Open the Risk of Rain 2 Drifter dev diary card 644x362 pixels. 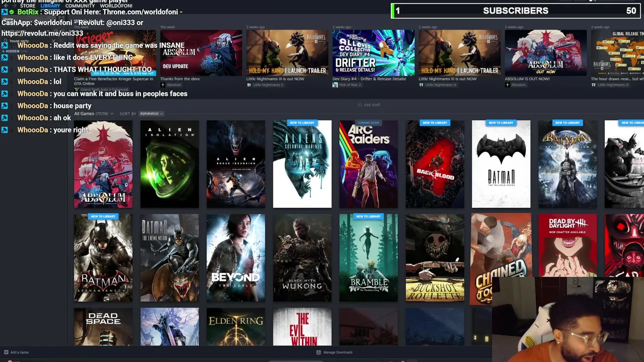(x=373, y=53)
